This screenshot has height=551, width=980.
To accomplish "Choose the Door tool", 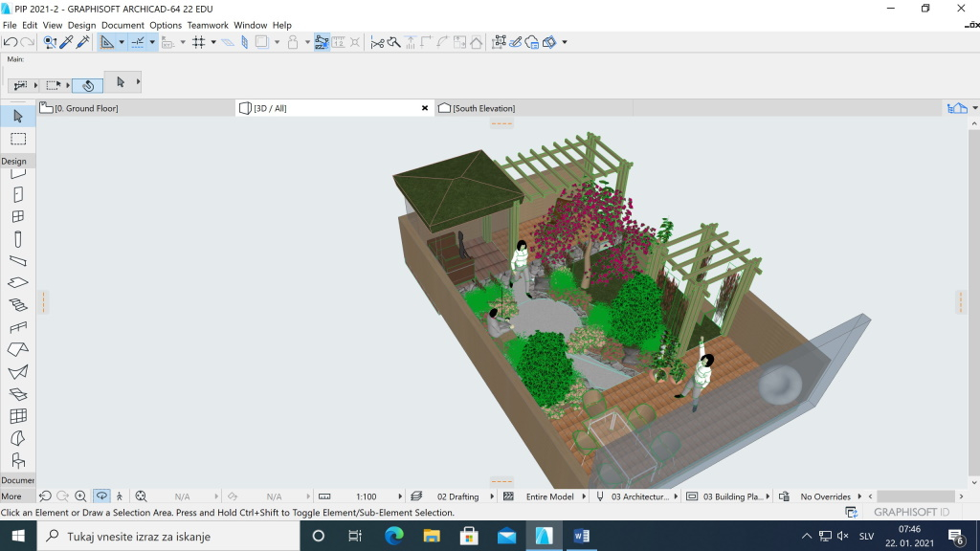I will (x=17, y=194).
